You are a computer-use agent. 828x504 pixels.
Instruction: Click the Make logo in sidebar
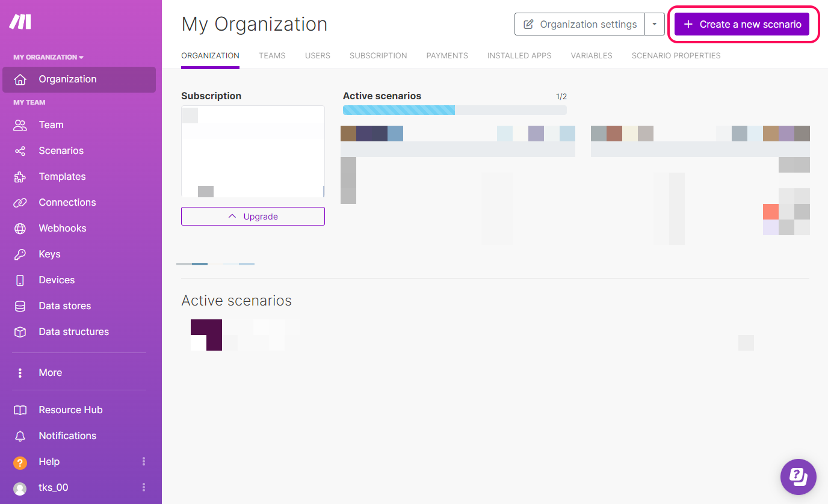pyautogui.click(x=20, y=22)
